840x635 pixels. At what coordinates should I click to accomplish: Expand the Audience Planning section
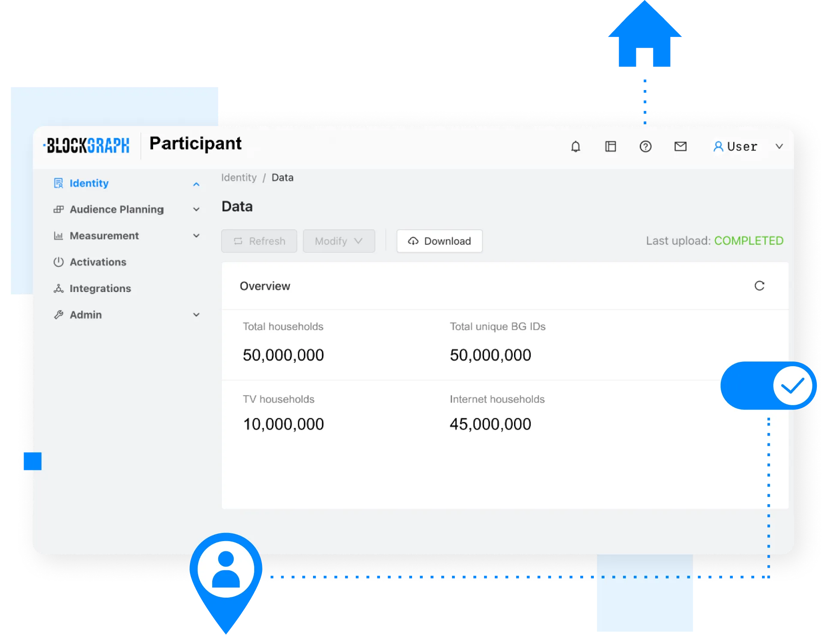coord(196,210)
